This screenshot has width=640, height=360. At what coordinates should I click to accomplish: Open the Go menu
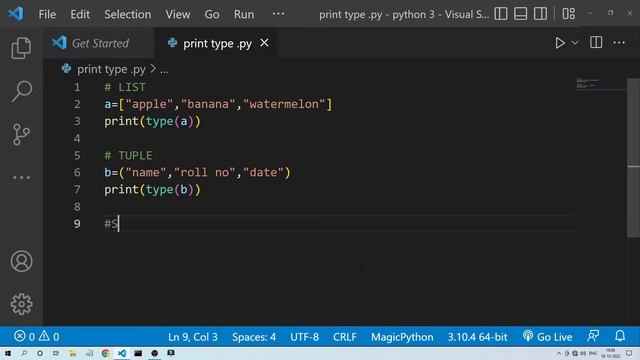[212, 14]
